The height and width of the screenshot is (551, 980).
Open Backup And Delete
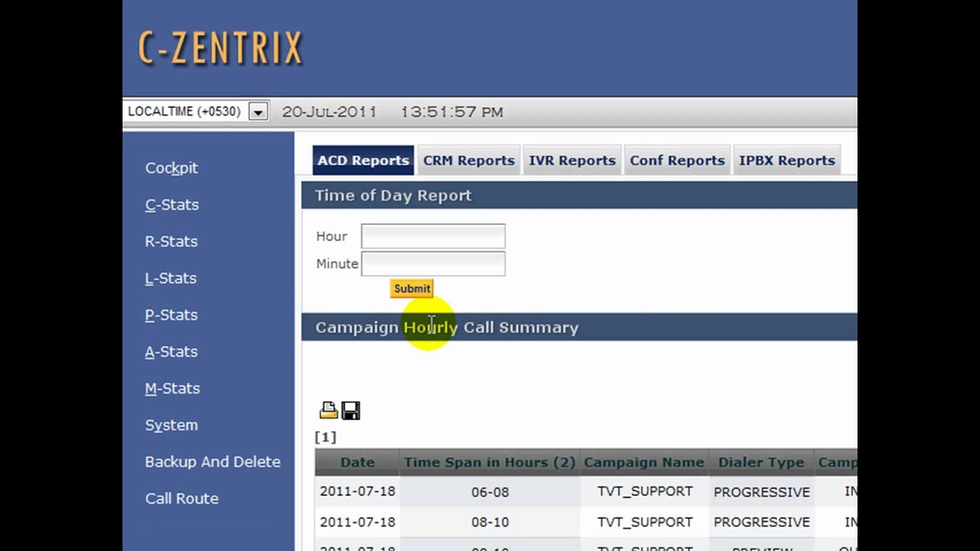point(213,461)
